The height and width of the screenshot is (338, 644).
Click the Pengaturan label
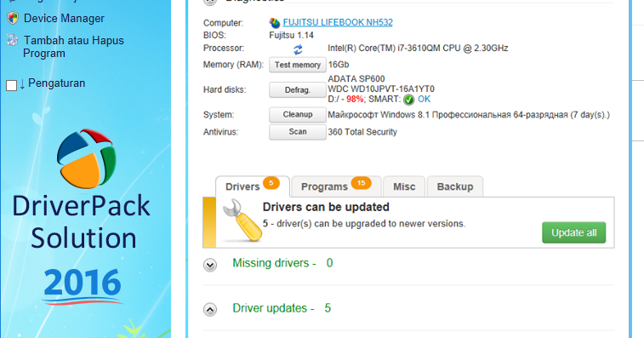pos(57,83)
